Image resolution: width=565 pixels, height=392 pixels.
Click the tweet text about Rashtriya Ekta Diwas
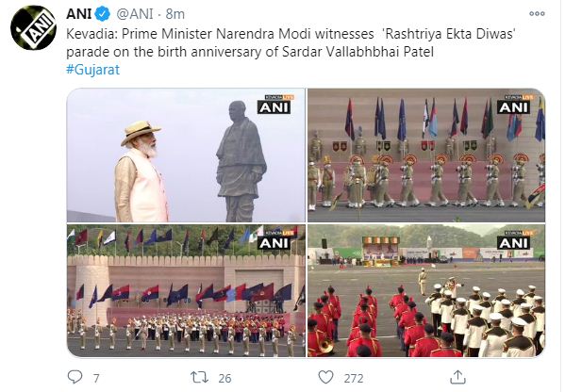[291, 42]
